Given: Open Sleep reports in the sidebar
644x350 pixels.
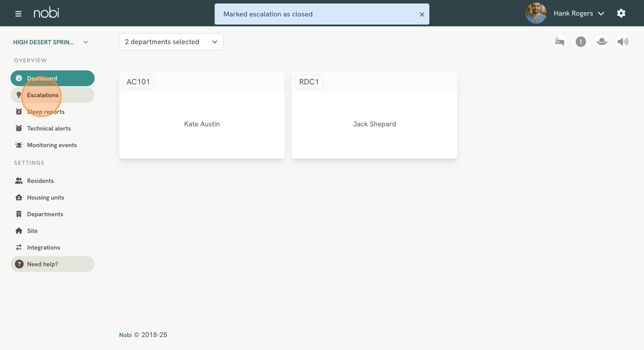Looking at the screenshot, I should [52, 112].
